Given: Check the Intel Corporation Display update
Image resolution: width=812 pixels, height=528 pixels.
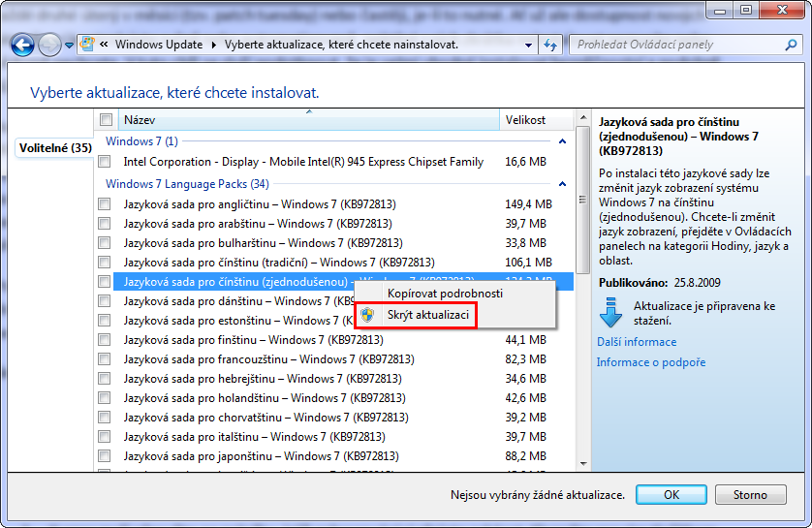Looking at the screenshot, I should (x=105, y=162).
